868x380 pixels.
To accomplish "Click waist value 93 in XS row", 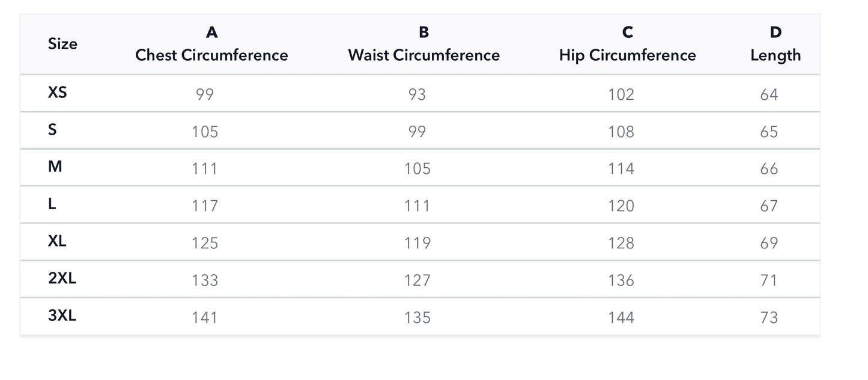I will [x=417, y=94].
